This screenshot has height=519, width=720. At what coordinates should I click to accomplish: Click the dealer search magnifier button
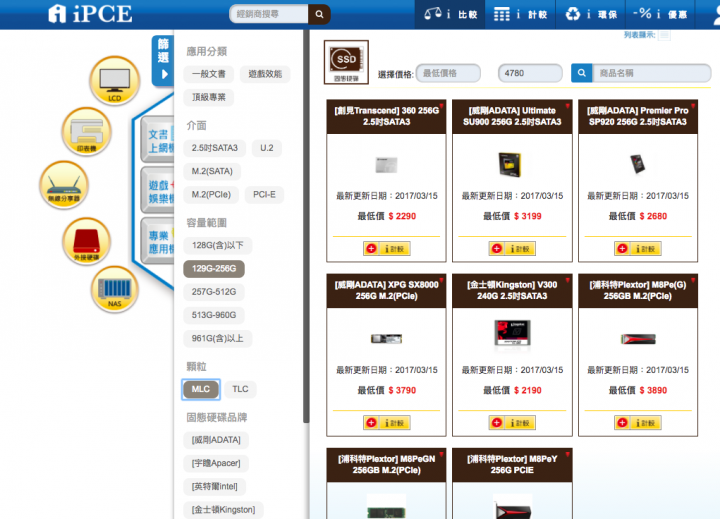[x=319, y=14]
